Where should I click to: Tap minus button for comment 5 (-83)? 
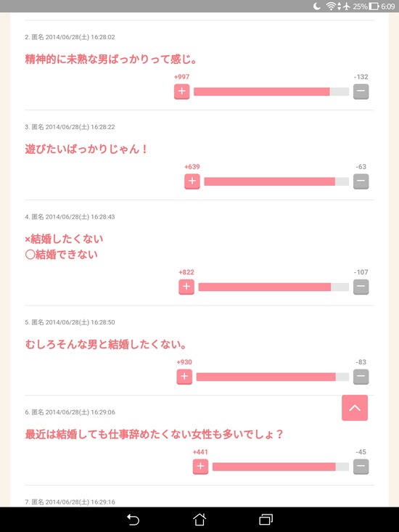click(361, 377)
